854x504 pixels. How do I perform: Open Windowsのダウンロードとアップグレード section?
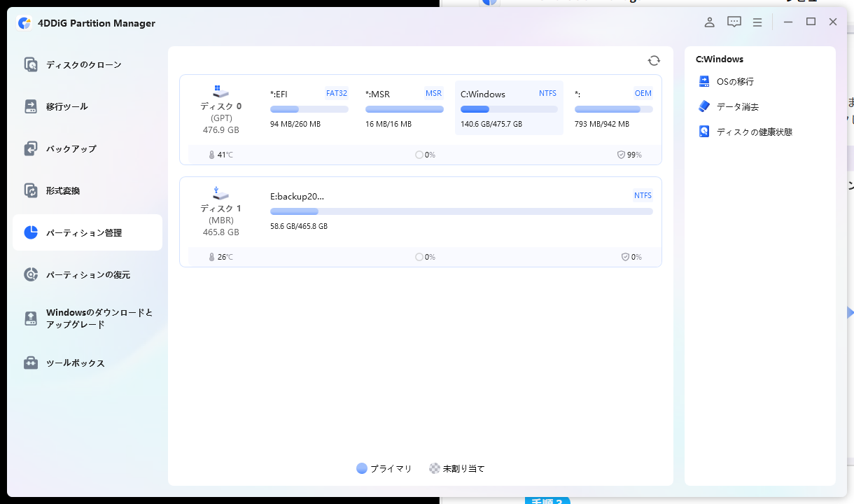pos(99,318)
